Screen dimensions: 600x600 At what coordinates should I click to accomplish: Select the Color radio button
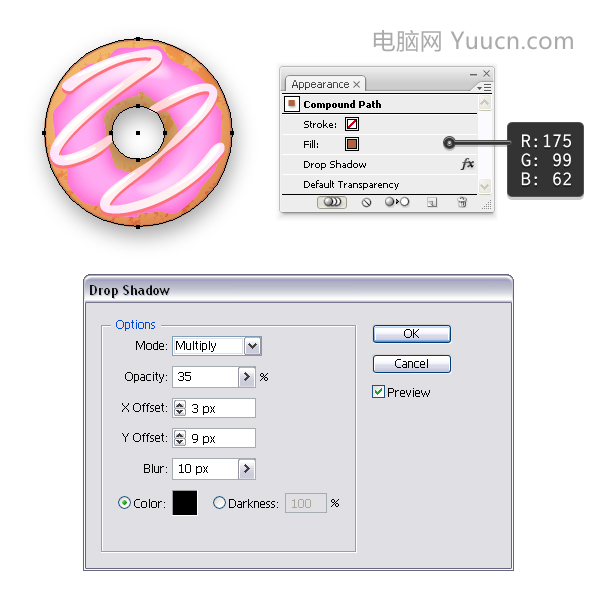click(x=124, y=502)
